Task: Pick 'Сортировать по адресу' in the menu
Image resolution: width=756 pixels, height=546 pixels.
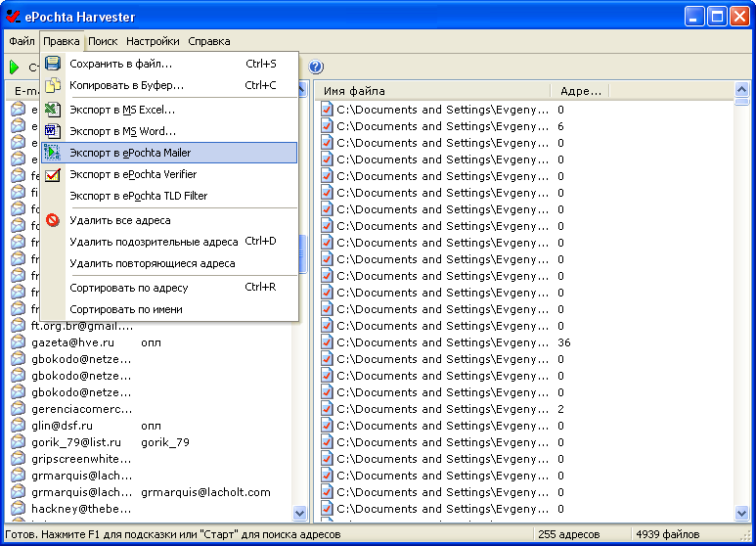Action: tap(128, 288)
